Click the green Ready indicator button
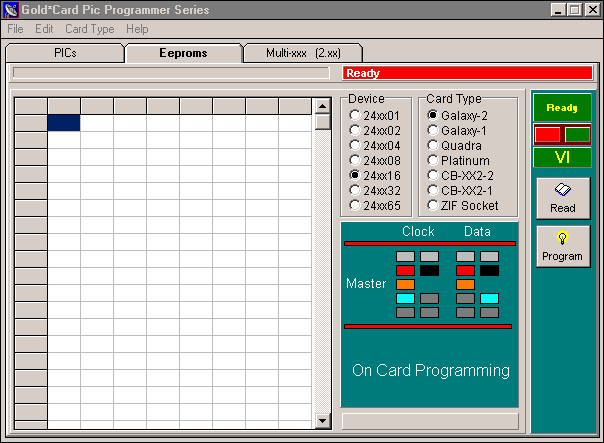Screen dimensions: 604x443 pyautogui.click(x=562, y=107)
